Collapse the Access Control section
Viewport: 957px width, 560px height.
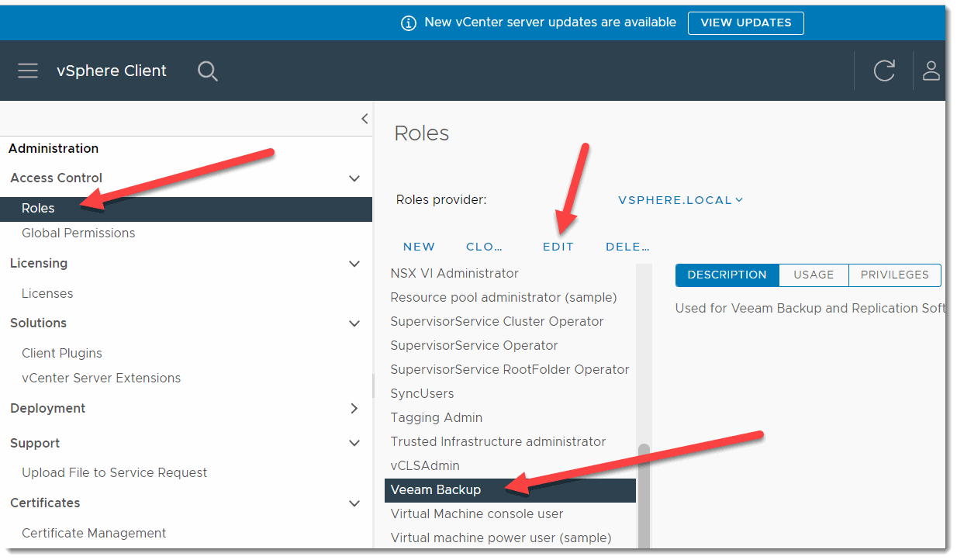[354, 178]
